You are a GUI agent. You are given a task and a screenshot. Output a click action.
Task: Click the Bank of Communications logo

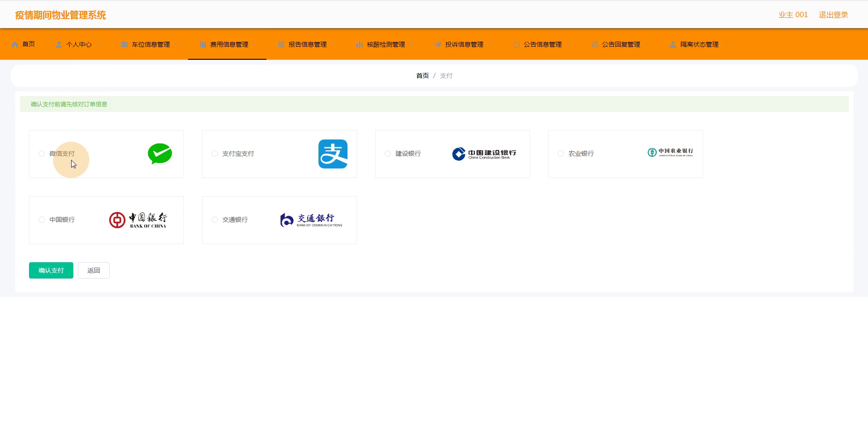(311, 220)
